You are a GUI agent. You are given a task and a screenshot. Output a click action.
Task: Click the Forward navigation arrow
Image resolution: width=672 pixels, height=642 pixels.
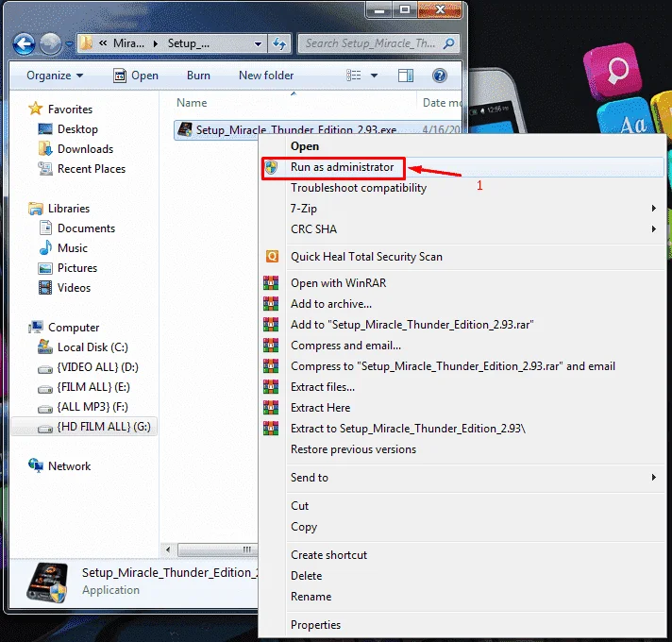tap(50, 43)
